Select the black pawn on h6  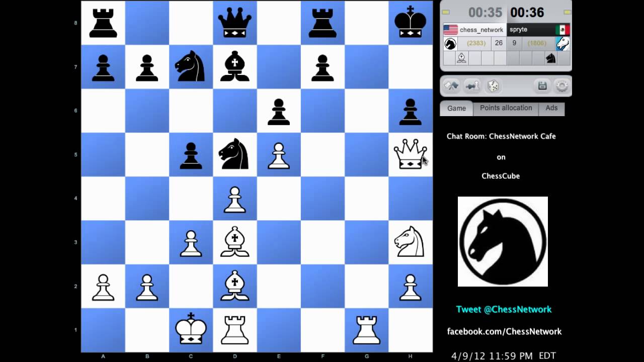coord(411,112)
